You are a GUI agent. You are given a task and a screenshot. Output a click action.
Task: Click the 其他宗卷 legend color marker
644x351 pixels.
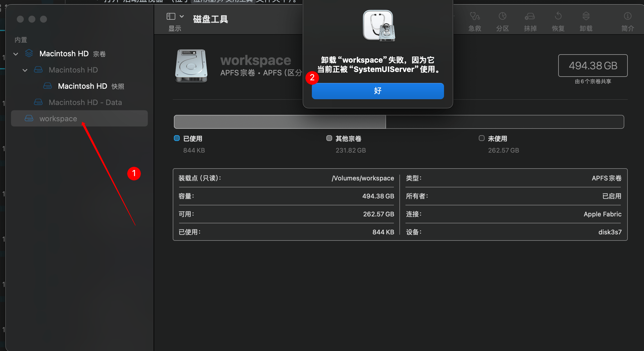[x=329, y=138]
